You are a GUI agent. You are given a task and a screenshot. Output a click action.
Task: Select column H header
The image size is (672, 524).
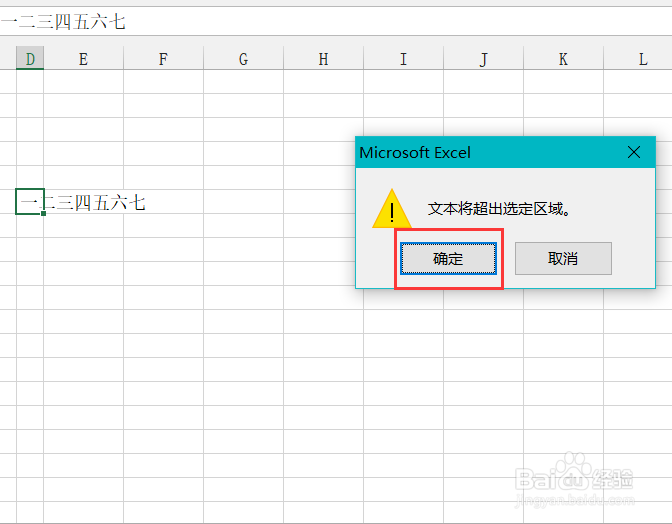[x=324, y=58]
